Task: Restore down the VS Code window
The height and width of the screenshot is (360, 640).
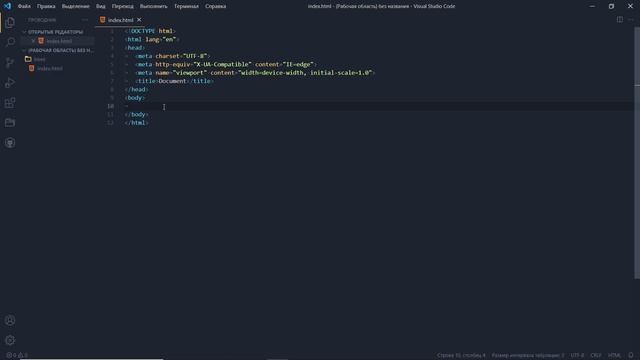Action: click(x=611, y=6)
